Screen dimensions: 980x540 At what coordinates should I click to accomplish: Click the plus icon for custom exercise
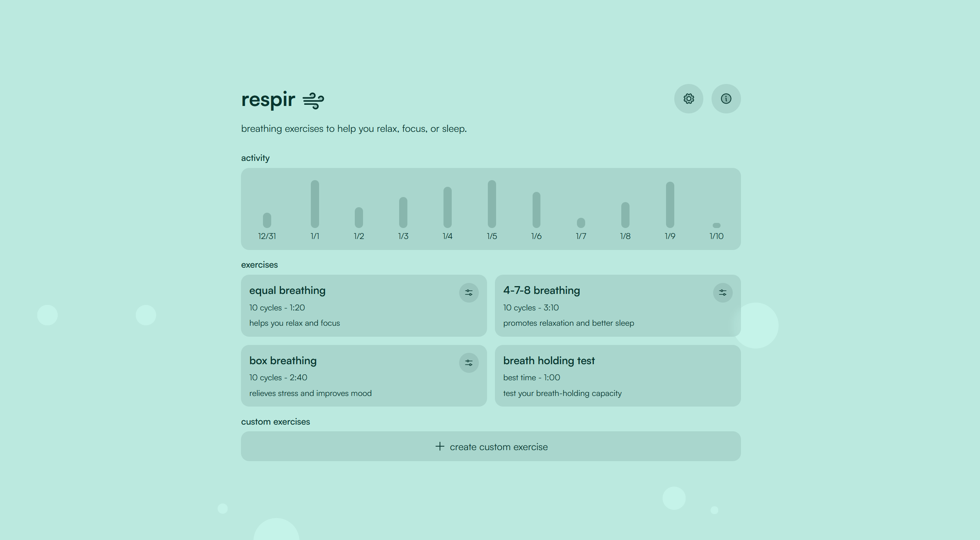click(x=440, y=447)
